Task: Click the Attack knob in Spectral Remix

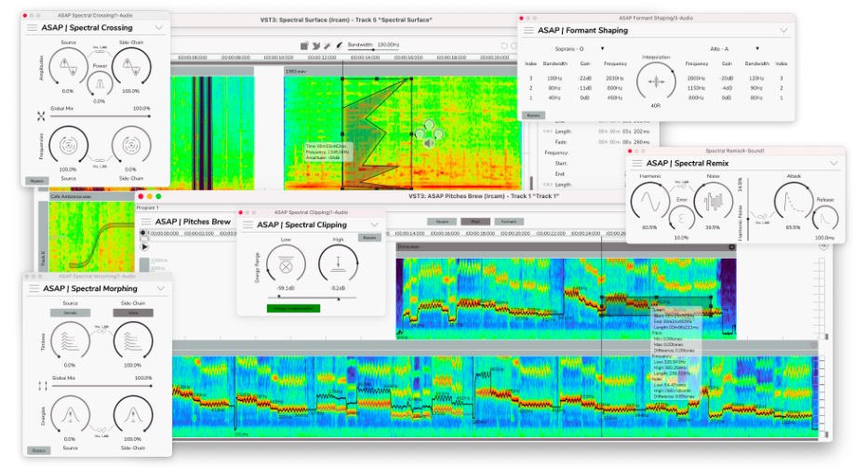Action: (794, 202)
